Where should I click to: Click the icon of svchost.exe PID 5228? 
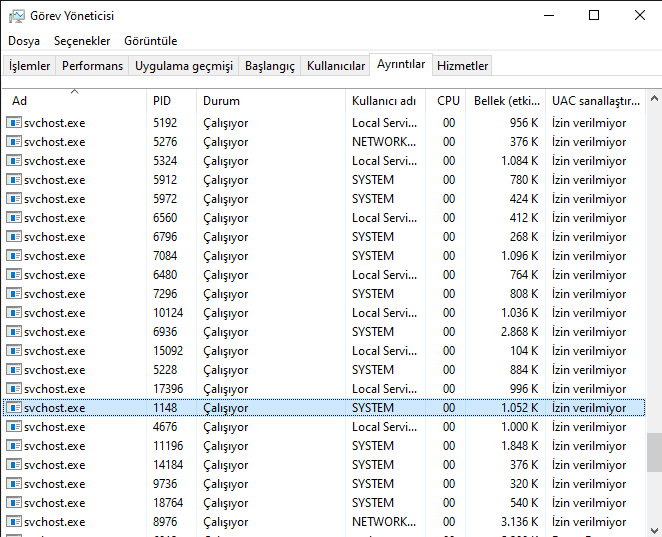pyautogui.click(x=14, y=369)
